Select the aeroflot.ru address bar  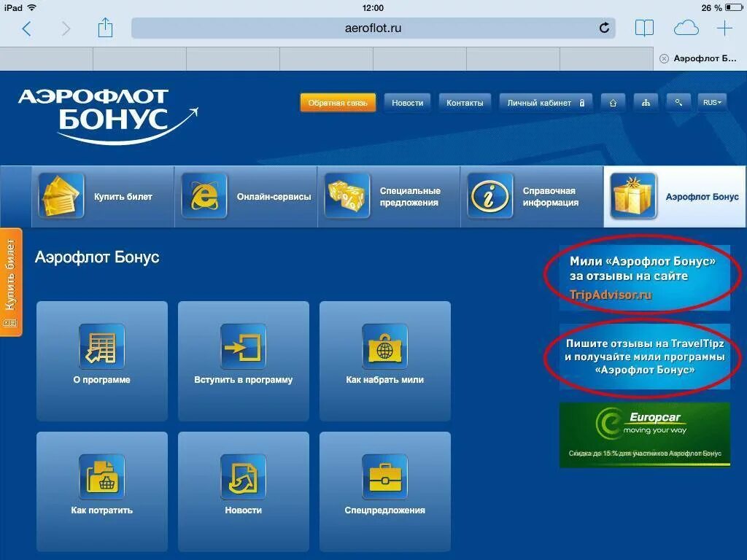pos(373,28)
